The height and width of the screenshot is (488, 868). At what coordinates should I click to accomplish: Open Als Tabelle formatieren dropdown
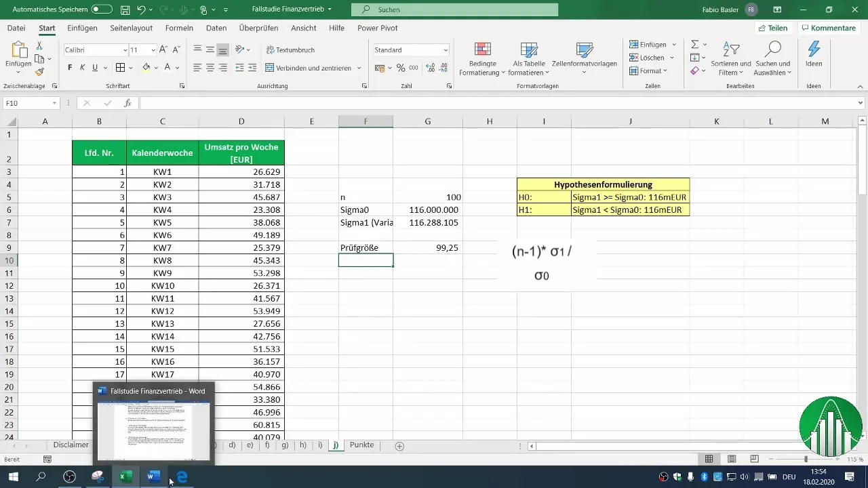pos(528,59)
